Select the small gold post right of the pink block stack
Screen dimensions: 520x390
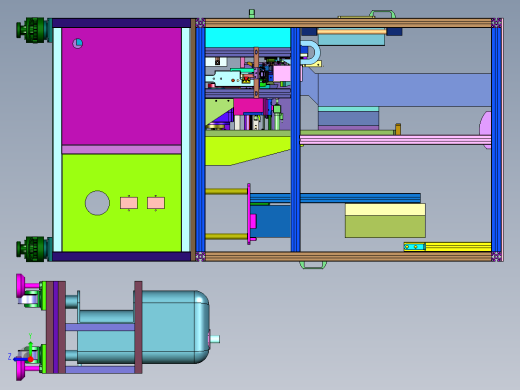(398, 129)
